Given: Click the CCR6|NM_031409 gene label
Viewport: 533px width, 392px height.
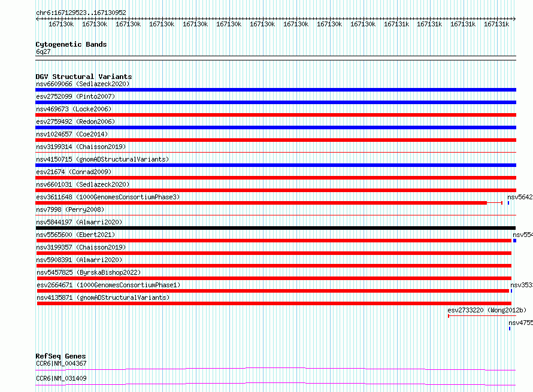Looking at the screenshot, I should click(61, 378).
